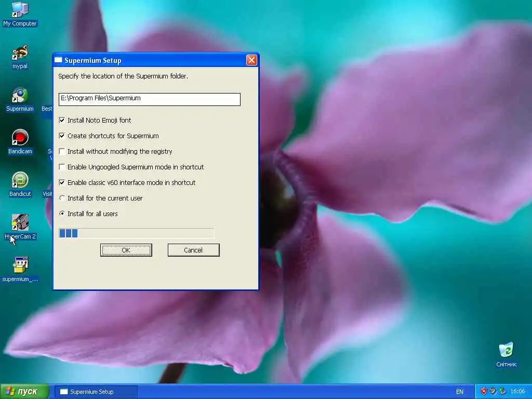Select the Bandicut desktop icon
Viewport: 532px width, 399px height.
click(20, 185)
